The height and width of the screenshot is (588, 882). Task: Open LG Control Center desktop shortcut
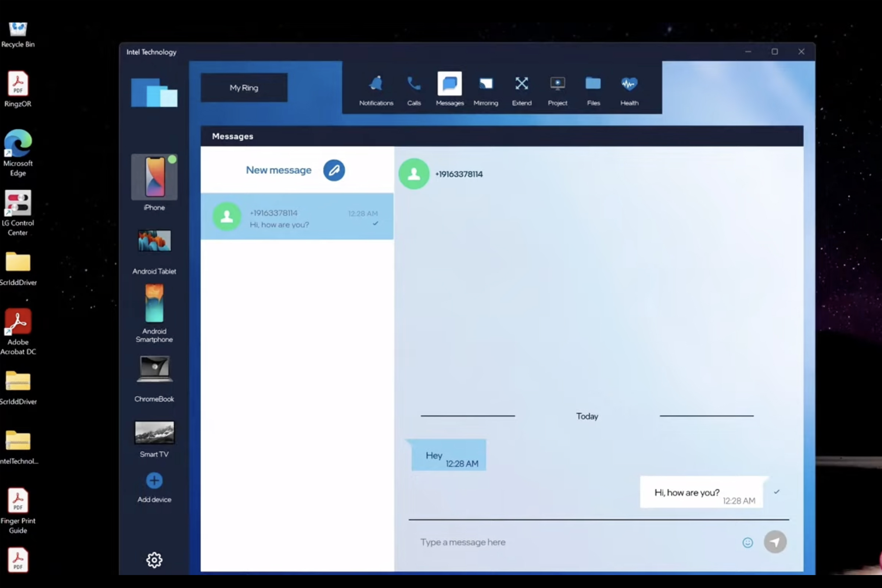18,213
